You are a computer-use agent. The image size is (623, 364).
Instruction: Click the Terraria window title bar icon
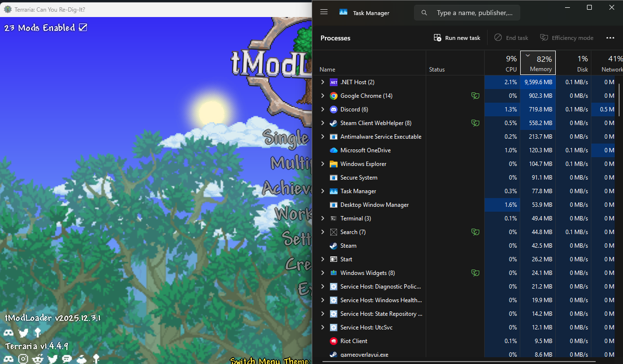[x=8, y=9]
